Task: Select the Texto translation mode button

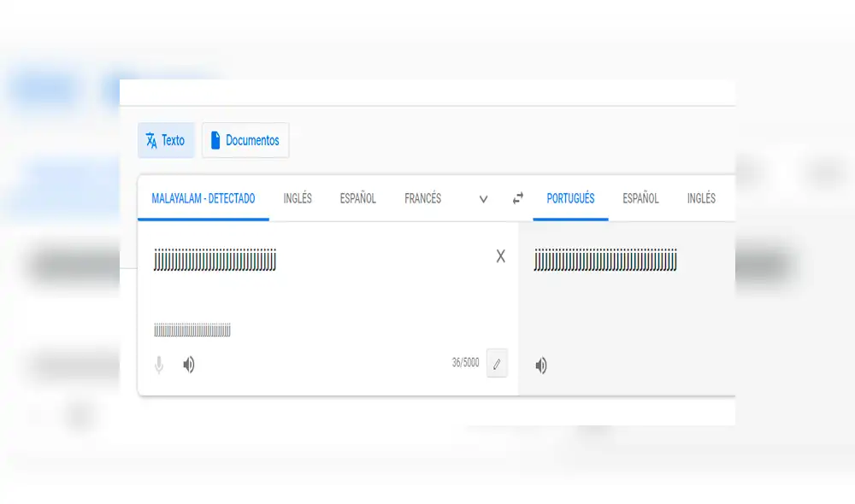Action: [x=166, y=141]
